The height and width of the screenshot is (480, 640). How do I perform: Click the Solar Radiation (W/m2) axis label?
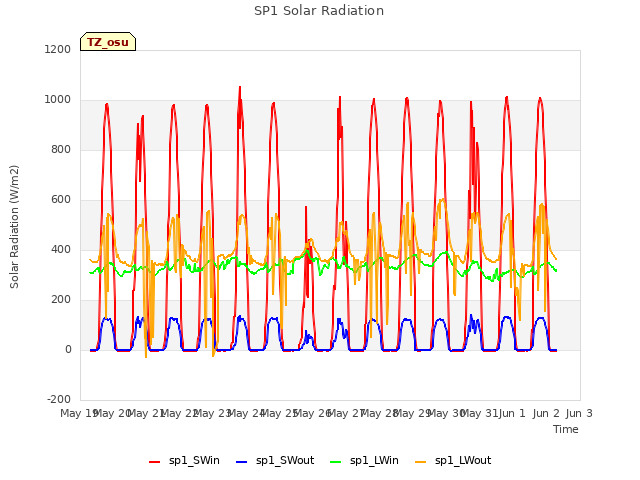pos(14,227)
